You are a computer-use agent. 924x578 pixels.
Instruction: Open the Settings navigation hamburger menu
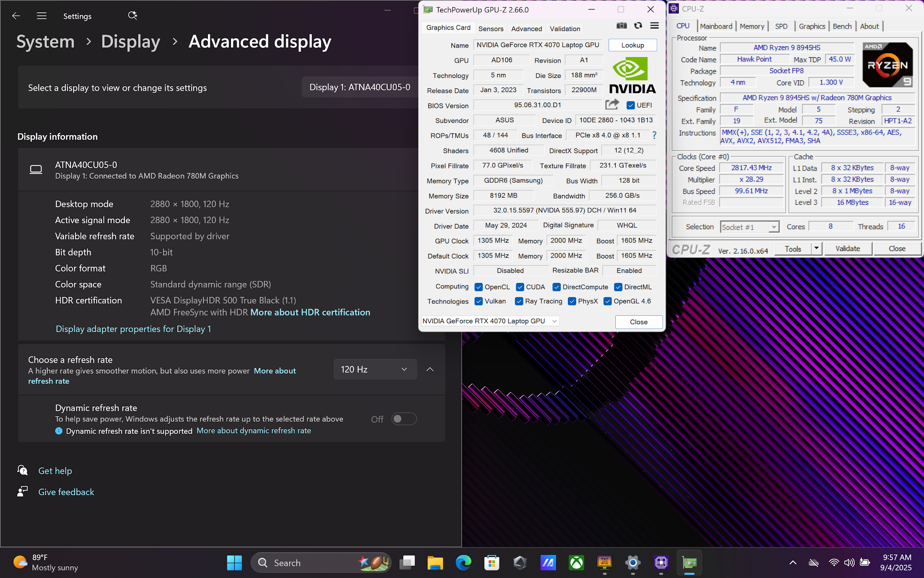(x=42, y=16)
